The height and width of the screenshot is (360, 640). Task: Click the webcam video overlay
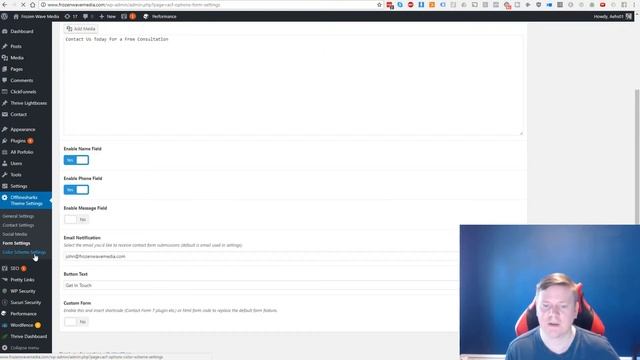coord(550,292)
